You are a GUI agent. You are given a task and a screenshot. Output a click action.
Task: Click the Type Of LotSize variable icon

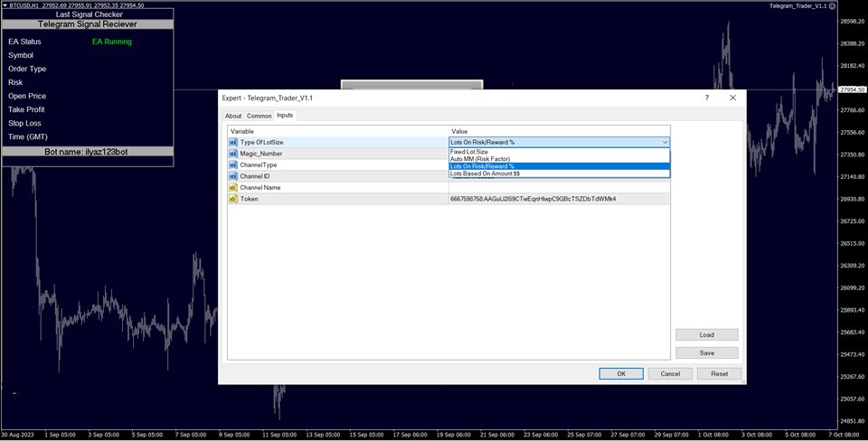click(233, 142)
